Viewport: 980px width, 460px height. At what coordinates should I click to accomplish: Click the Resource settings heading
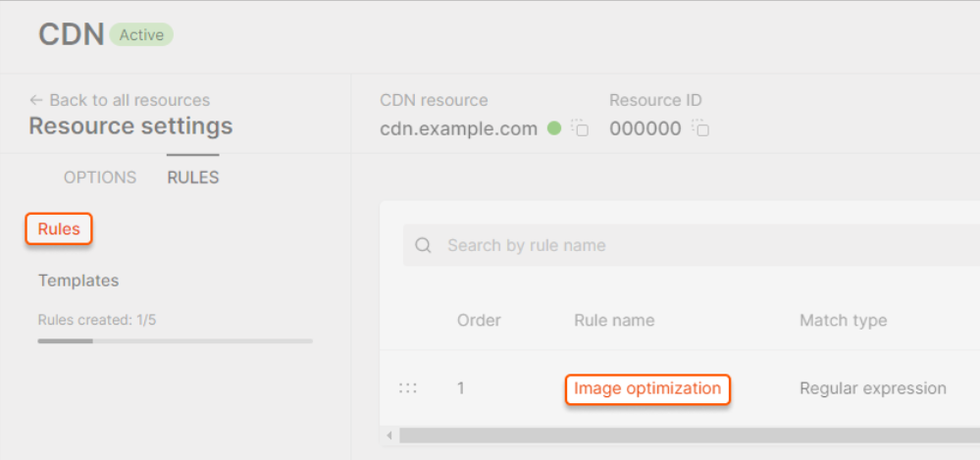click(130, 127)
